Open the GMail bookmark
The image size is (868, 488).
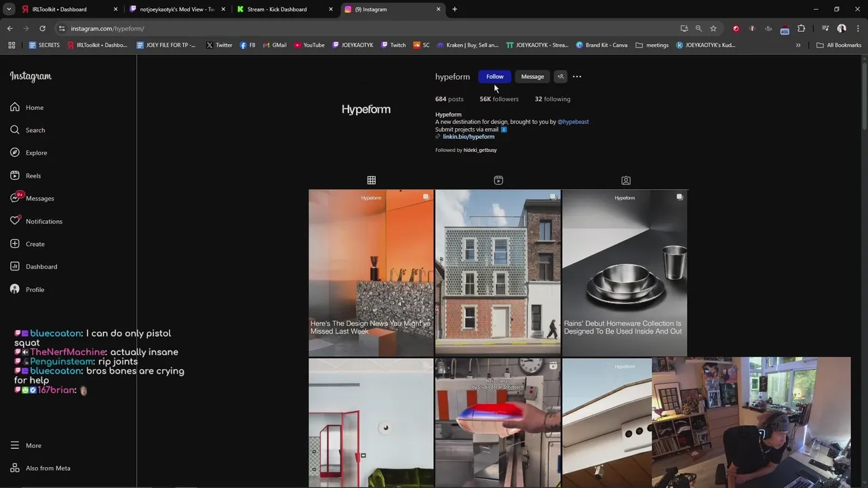tap(275, 45)
